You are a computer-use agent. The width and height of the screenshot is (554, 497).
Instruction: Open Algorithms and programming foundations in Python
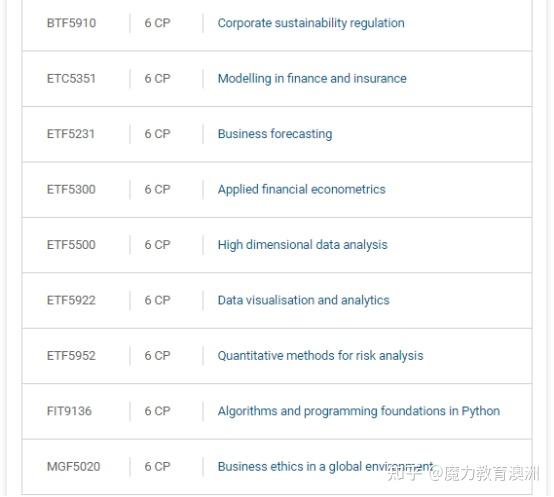359,412
